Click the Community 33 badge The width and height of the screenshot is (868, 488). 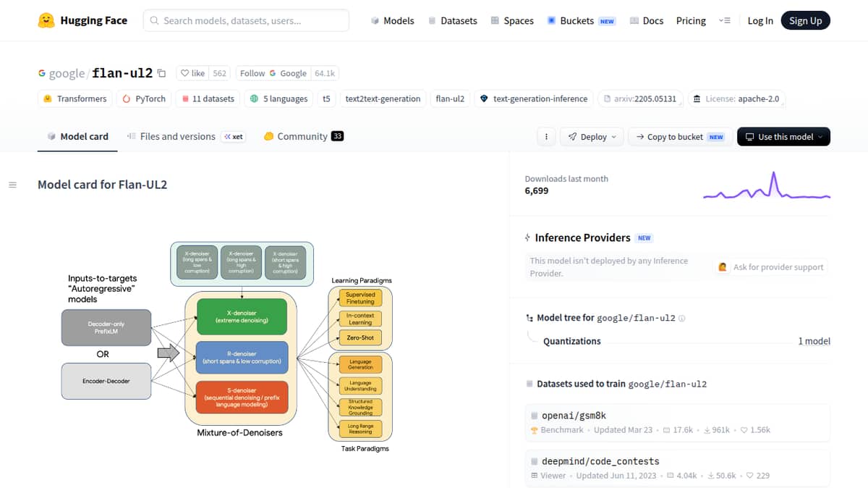click(337, 136)
